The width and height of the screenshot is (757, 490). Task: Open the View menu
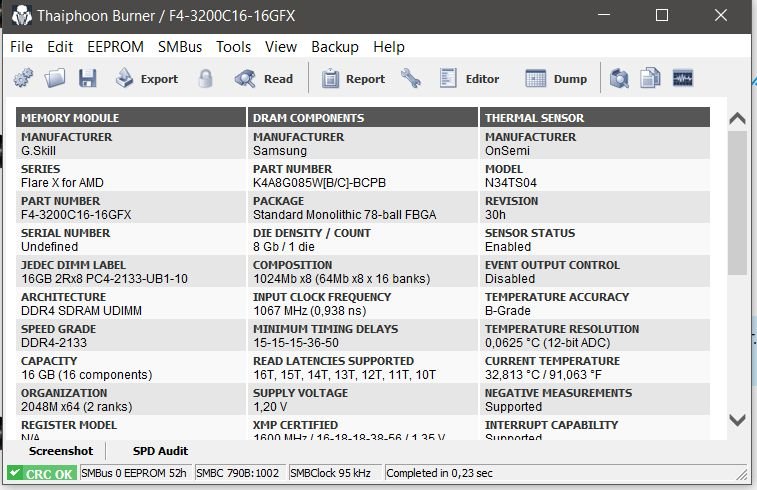280,47
